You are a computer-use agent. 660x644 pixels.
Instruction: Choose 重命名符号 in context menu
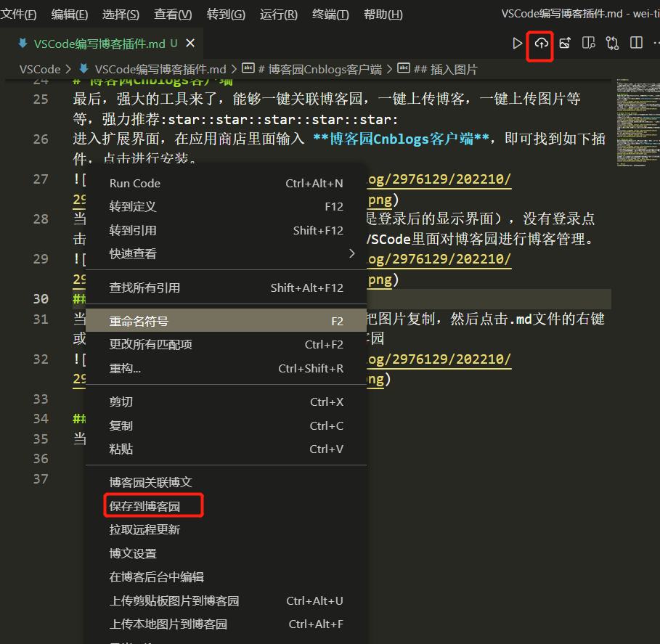[x=226, y=321]
